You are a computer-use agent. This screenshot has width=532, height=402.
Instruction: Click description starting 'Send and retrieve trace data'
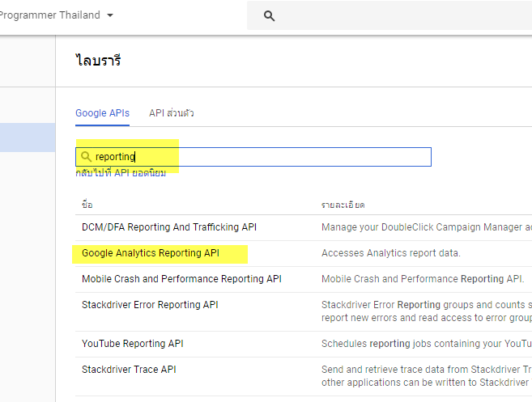point(427,376)
